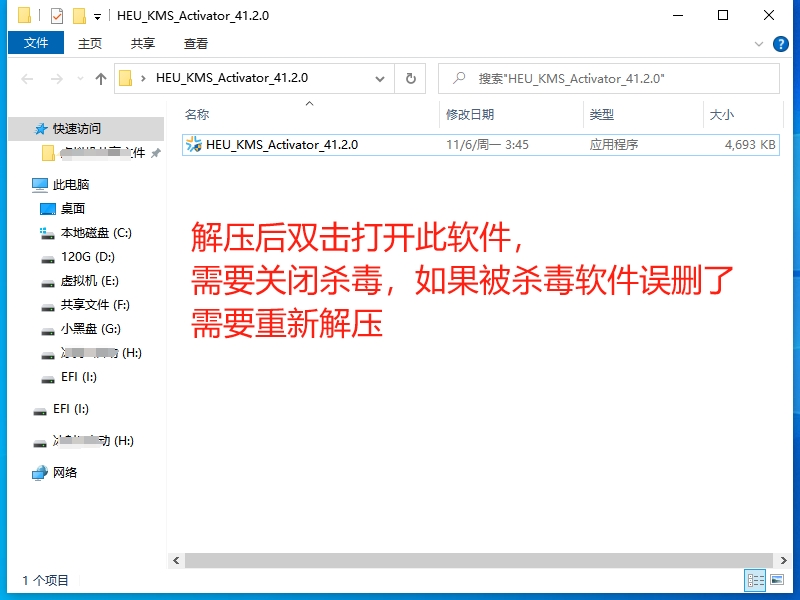The width and height of the screenshot is (800, 600).
Task: Go forward with the right arrow
Action: point(57,79)
